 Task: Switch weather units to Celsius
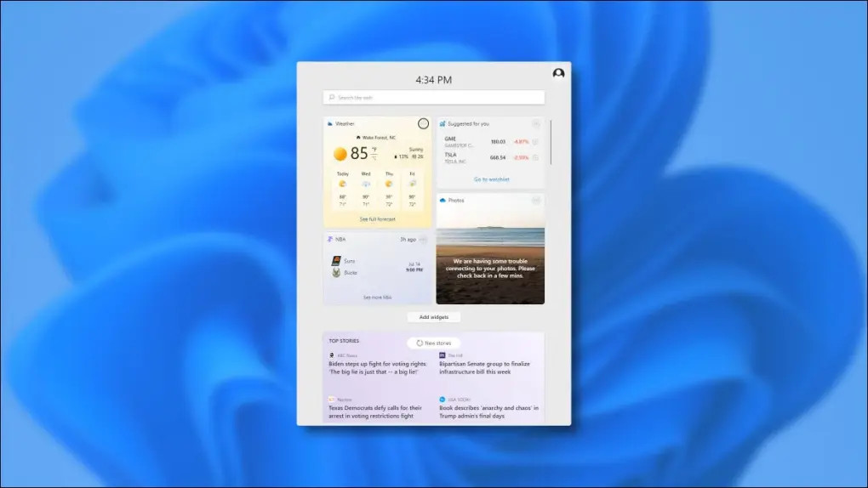coord(374,157)
